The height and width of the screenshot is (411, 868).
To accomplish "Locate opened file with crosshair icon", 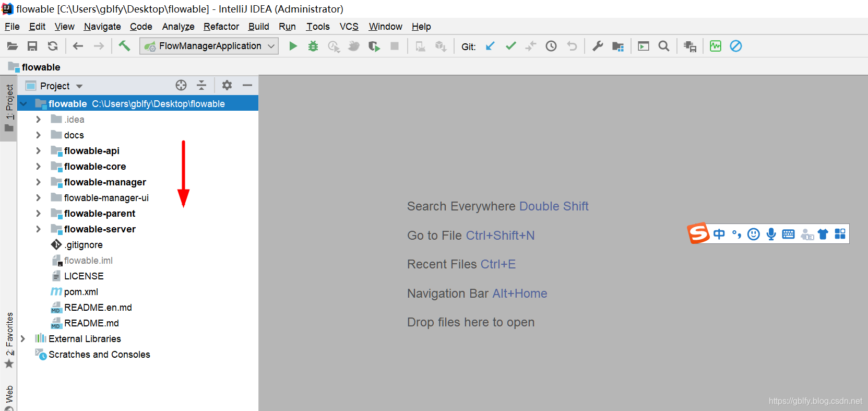I will tap(181, 85).
